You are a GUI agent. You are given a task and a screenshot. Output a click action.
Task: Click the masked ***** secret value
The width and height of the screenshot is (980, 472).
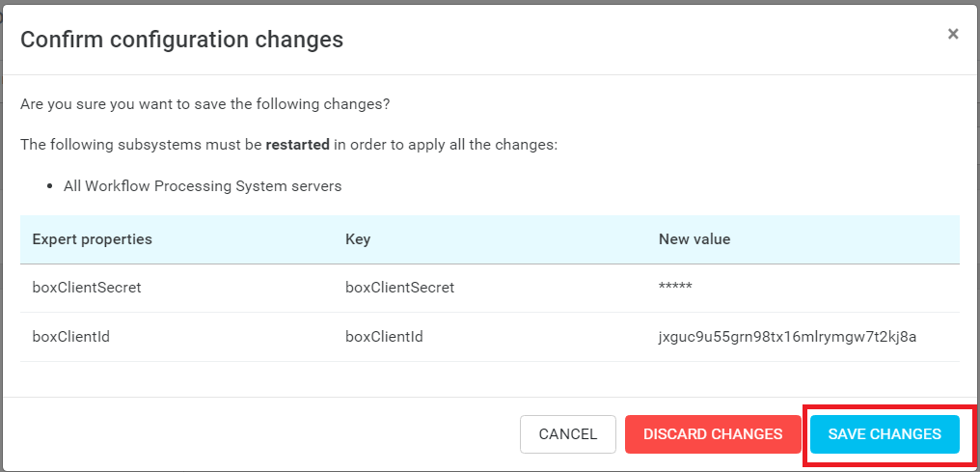[x=675, y=288]
